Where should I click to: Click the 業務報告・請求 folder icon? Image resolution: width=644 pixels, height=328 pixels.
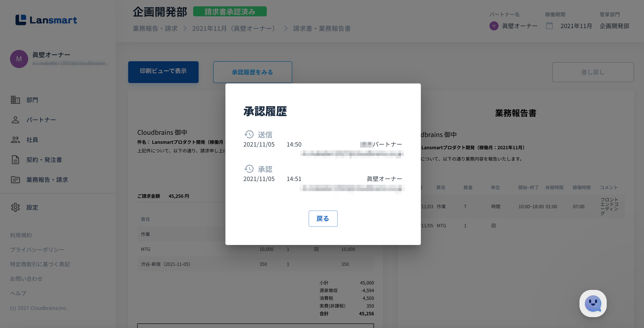click(15, 180)
